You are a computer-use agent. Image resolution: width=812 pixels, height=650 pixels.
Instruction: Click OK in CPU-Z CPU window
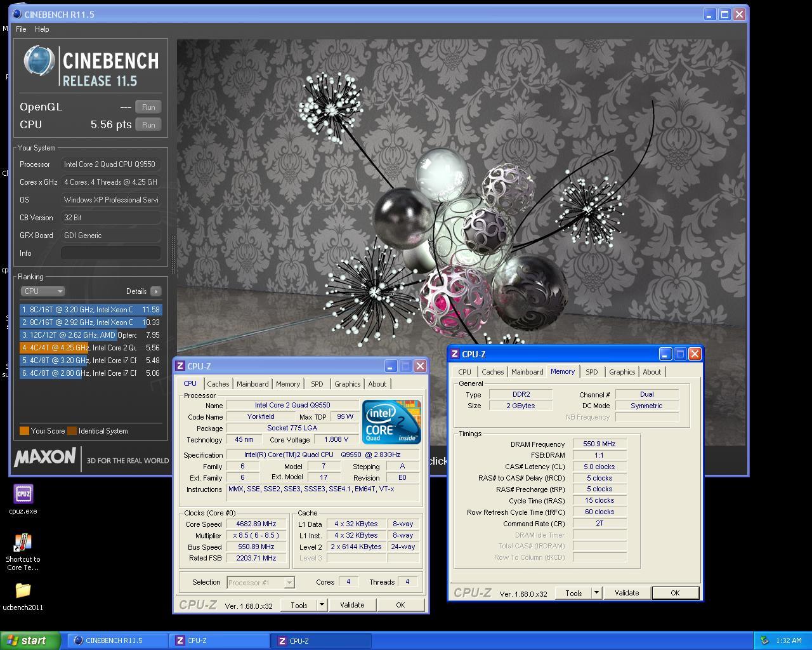pyautogui.click(x=400, y=605)
